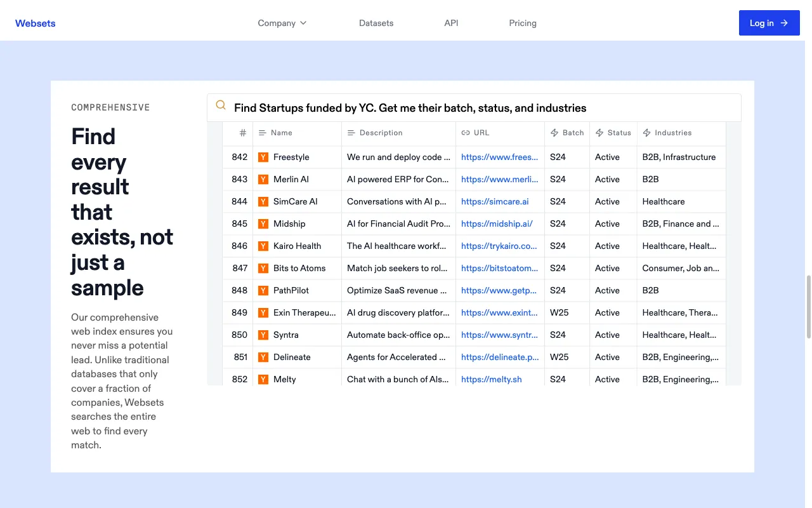
Task: Click the page vertical scrollbar thumb
Action: [808, 307]
